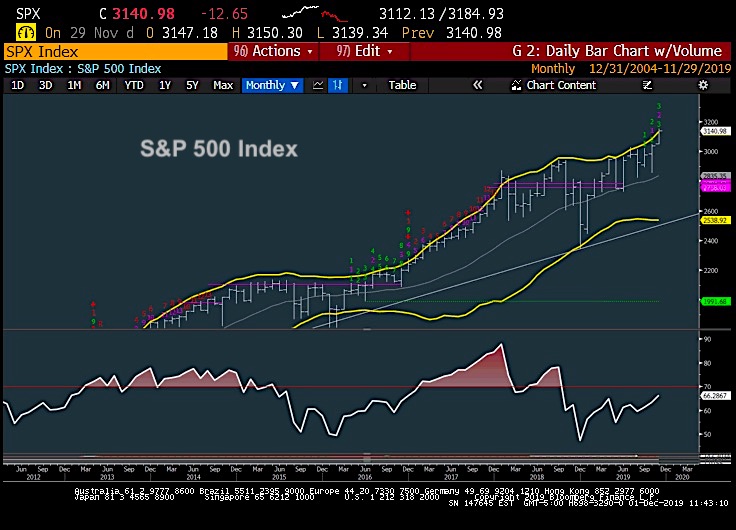Select the Max time range
The image size is (736, 530).
coord(223,85)
